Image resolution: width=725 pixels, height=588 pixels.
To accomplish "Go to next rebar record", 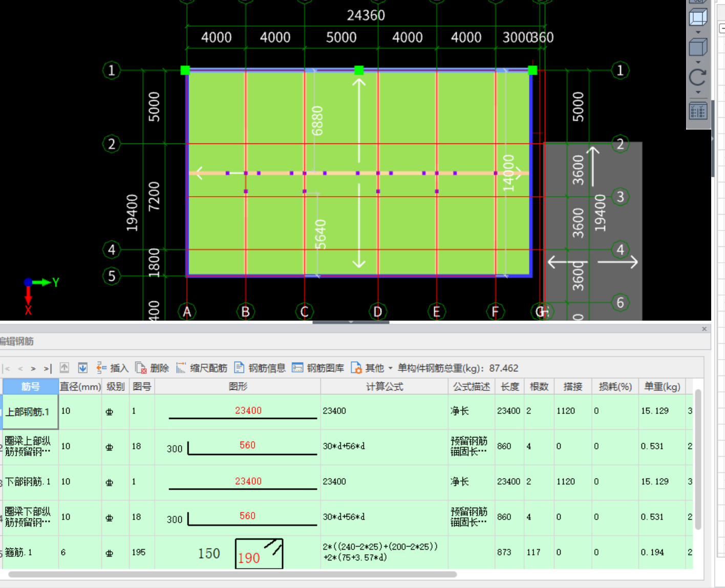I will tap(33, 368).
